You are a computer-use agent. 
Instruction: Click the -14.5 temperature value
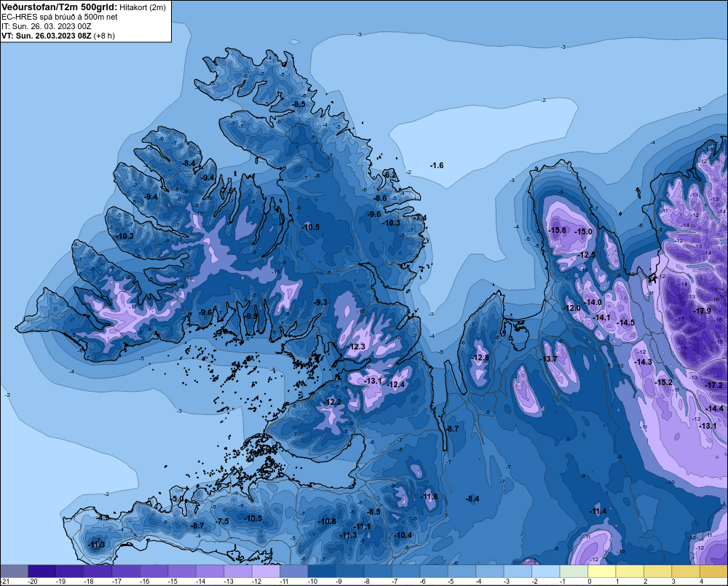626,322
